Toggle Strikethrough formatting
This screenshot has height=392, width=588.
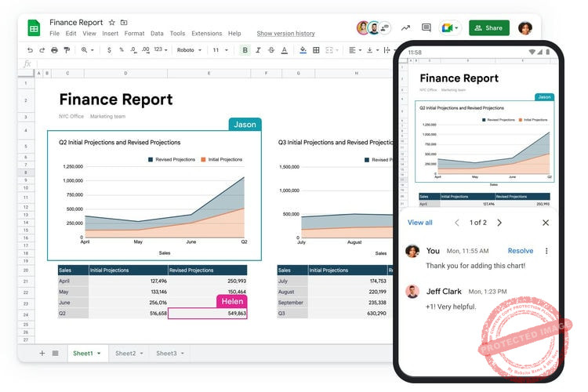[271, 50]
